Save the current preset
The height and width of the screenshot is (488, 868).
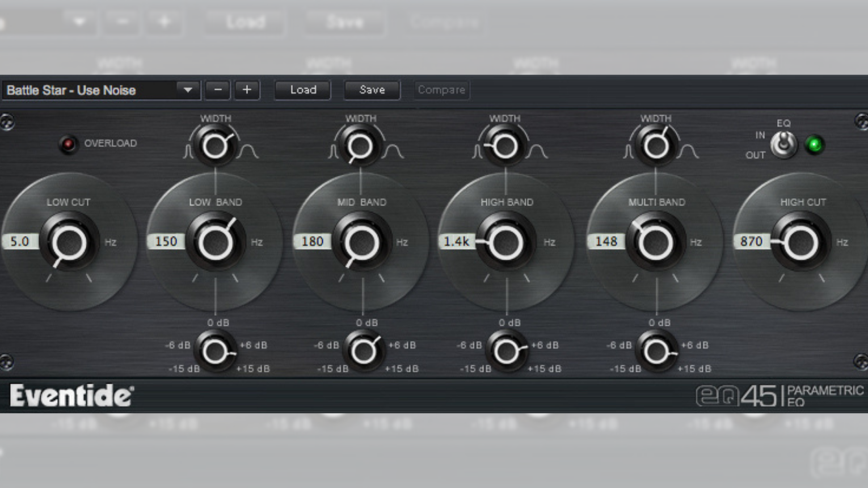coord(372,90)
